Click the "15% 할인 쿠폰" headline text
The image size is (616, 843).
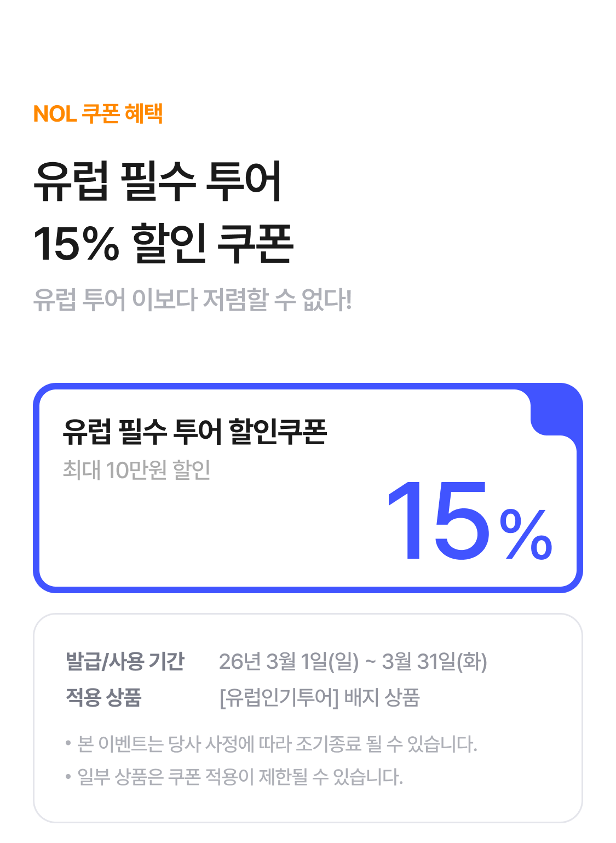click(x=163, y=243)
